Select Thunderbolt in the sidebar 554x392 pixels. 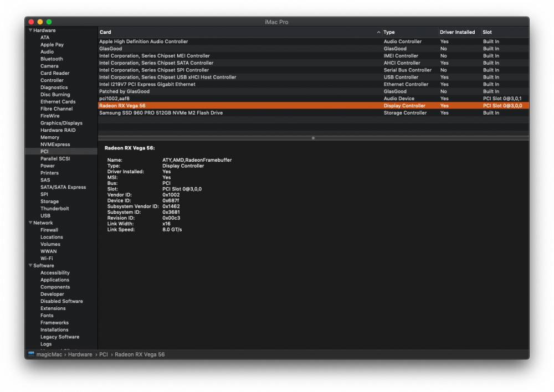pyautogui.click(x=55, y=208)
